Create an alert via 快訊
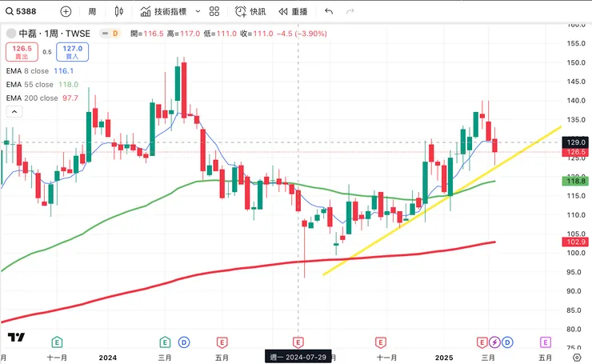592x364 pixels. coord(250,12)
